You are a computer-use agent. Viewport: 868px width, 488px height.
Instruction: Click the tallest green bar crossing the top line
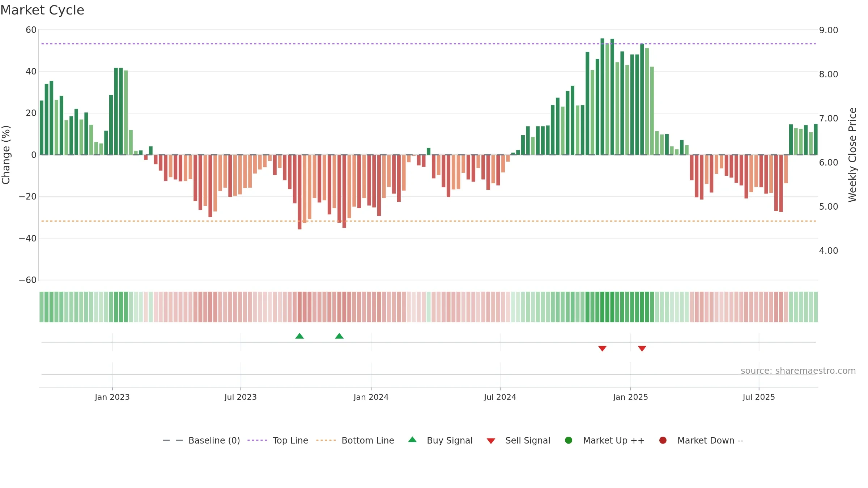pos(602,97)
